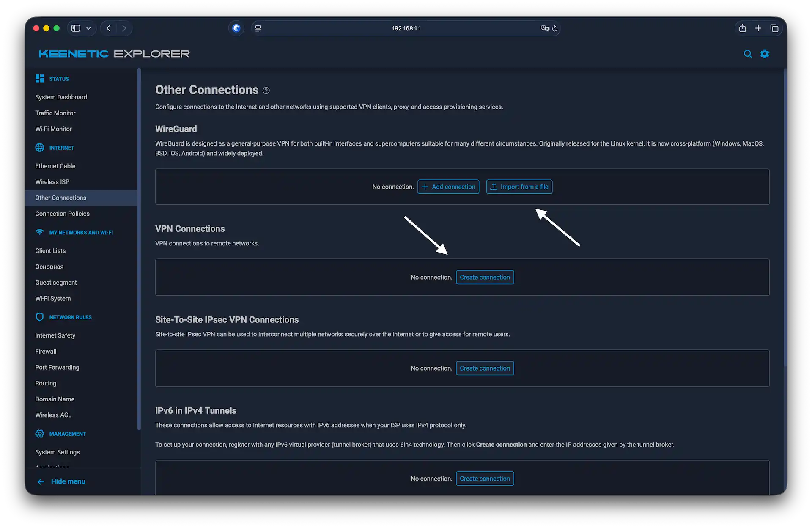Click the Wi-Fi icon for My Networks
The image size is (812, 528).
[x=40, y=232]
